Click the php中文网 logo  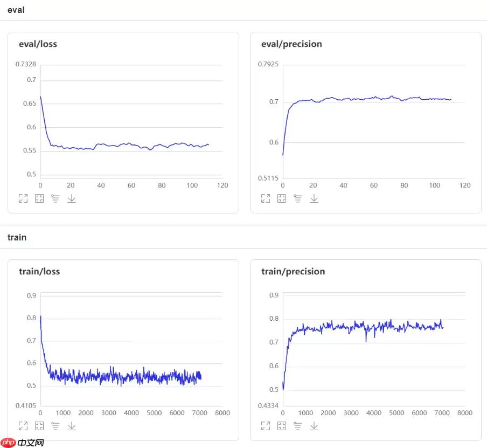point(23,442)
